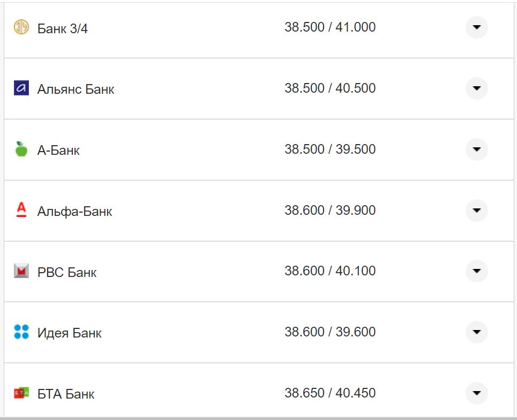
Task: Click the Альфа-Банк name link
Action: (x=74, y=211)
